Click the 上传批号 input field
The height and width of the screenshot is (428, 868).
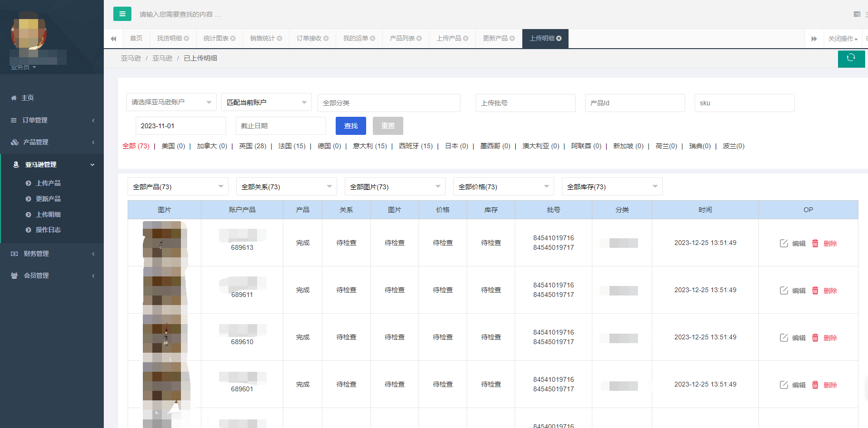click(x=526, y=103)
